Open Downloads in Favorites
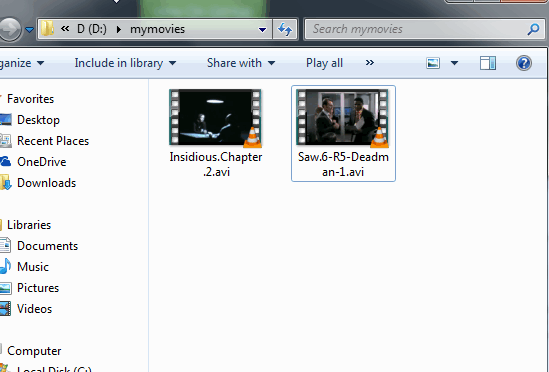The width and height of the screenshot is (549, 372). 46,183
